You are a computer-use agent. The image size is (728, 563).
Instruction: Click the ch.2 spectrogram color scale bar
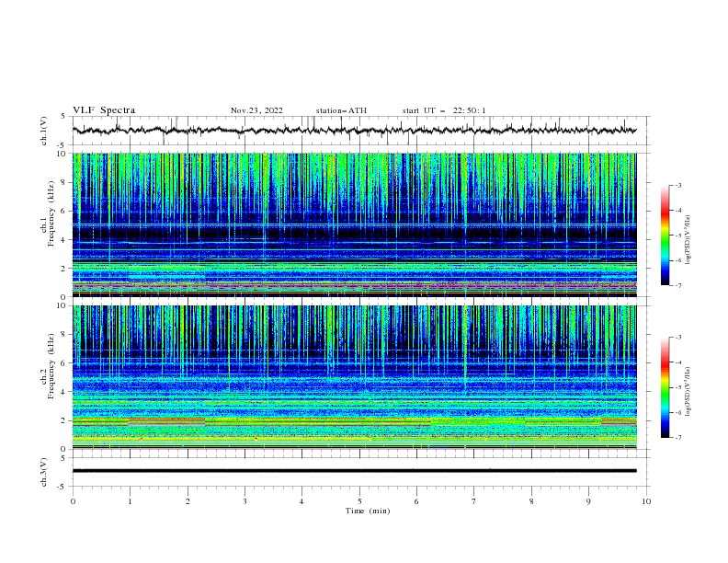(665, 387)
